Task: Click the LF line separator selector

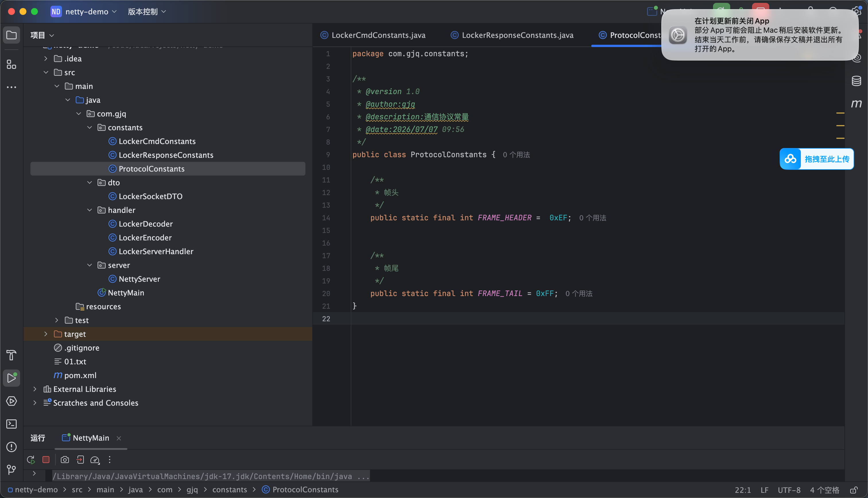Action: 764,490
